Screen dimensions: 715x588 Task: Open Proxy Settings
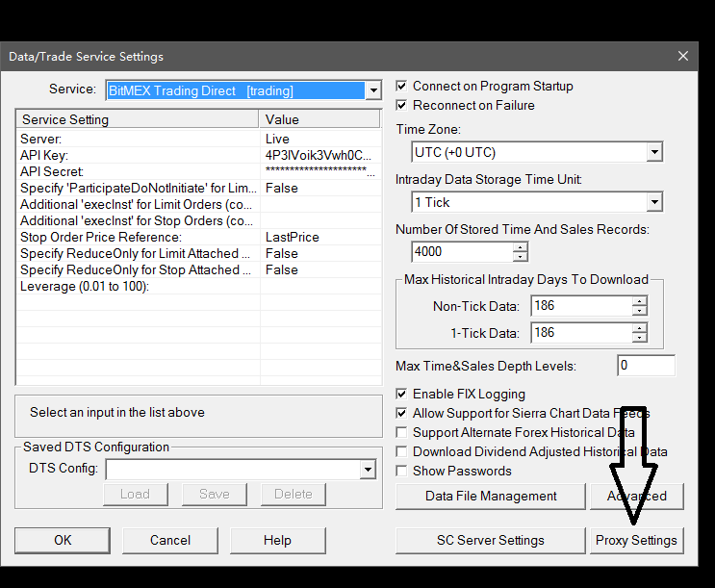(x=636, y=541)
